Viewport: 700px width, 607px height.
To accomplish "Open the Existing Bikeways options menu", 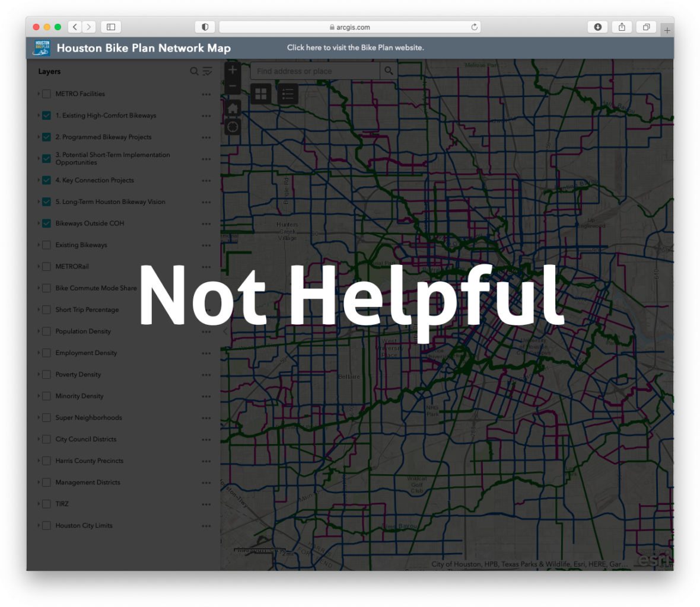I will pos(206,245).
